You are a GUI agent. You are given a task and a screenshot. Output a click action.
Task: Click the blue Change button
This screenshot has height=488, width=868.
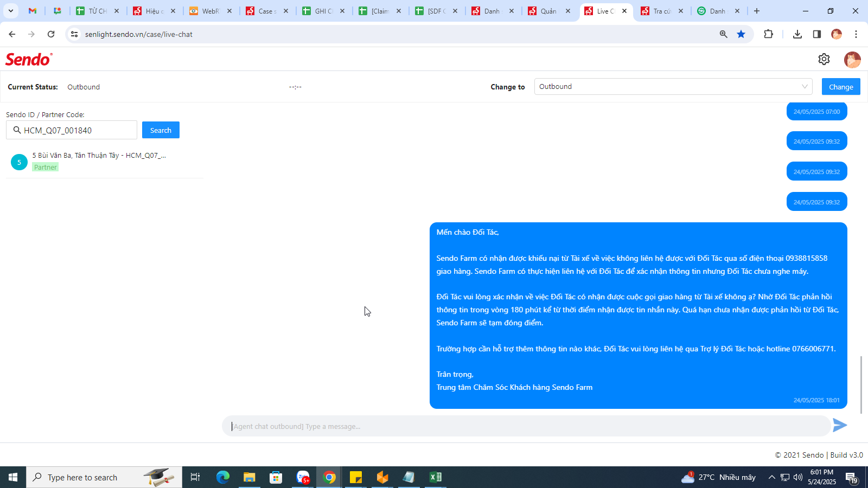[841, 87]
